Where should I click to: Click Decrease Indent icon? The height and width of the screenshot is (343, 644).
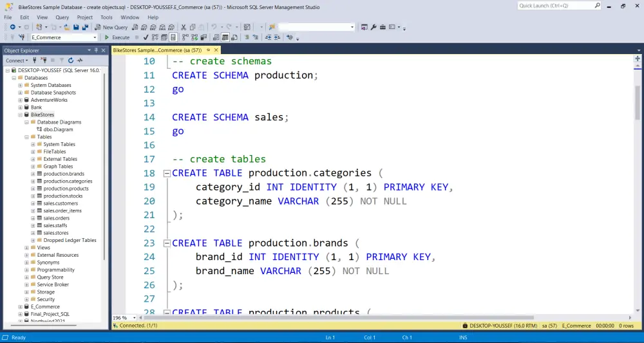(x=268, y=37)
